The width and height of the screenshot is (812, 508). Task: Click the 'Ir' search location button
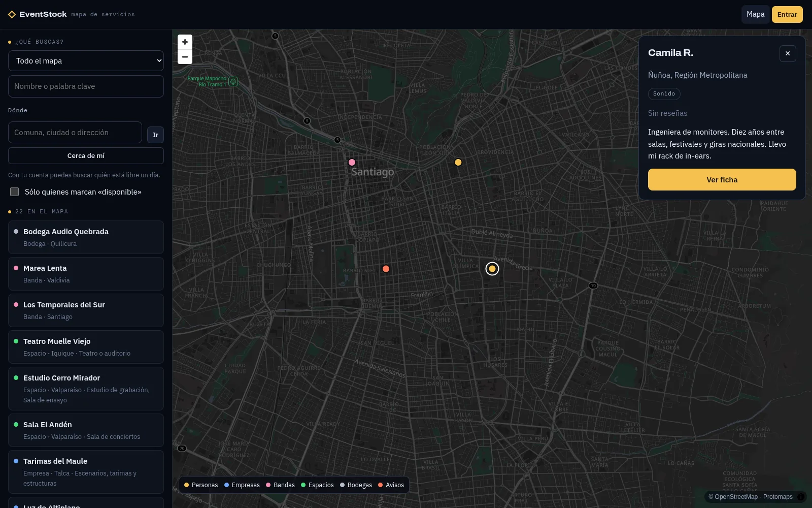point(155,135)
